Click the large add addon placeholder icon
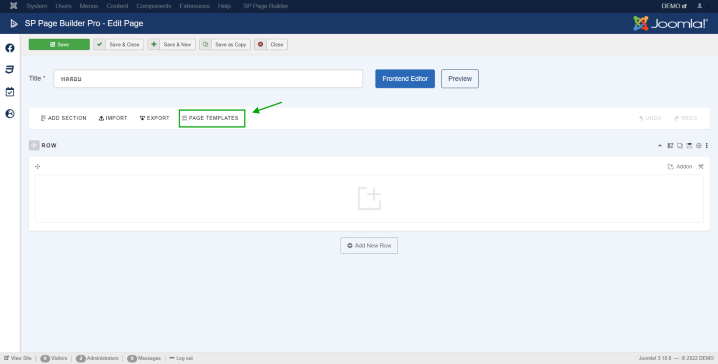 [369, 198]
